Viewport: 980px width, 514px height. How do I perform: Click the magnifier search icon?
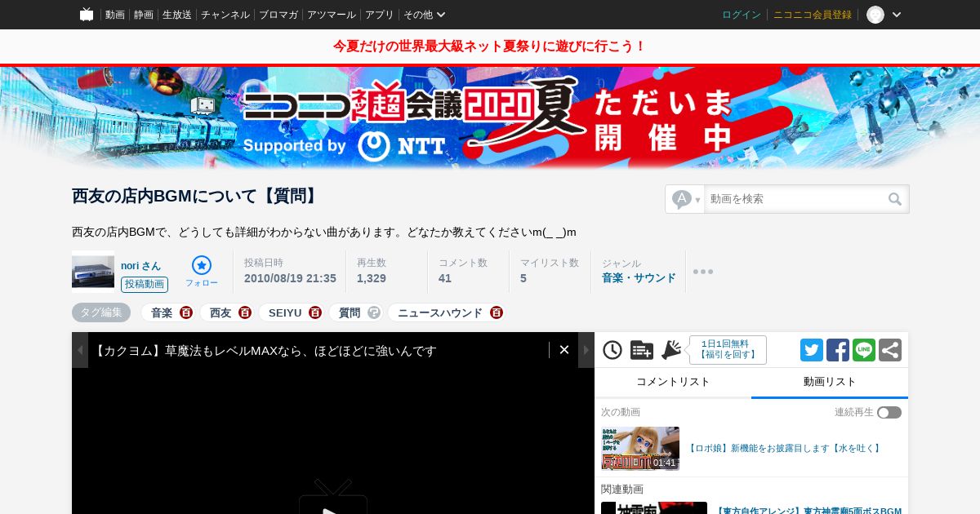pos(895,199)
